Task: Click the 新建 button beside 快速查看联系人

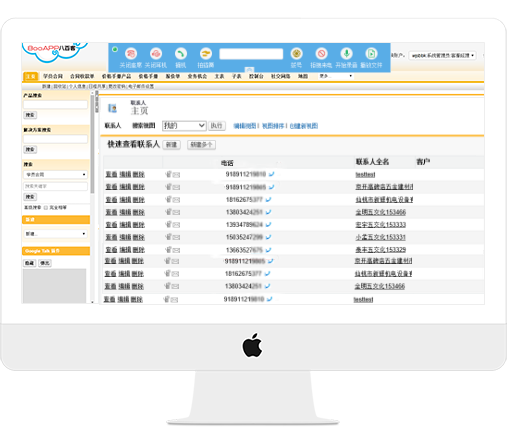Action: point(171,145)
